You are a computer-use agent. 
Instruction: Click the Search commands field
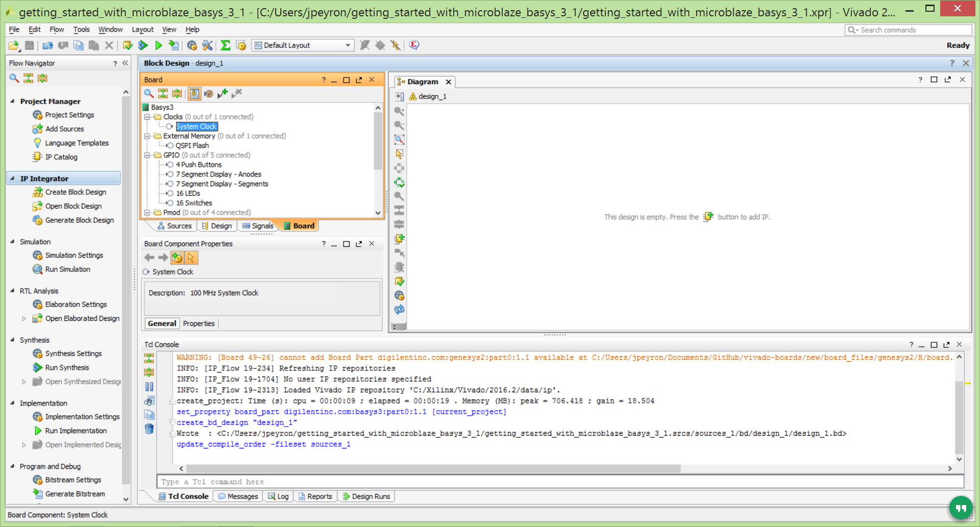(x=909, y=30)
